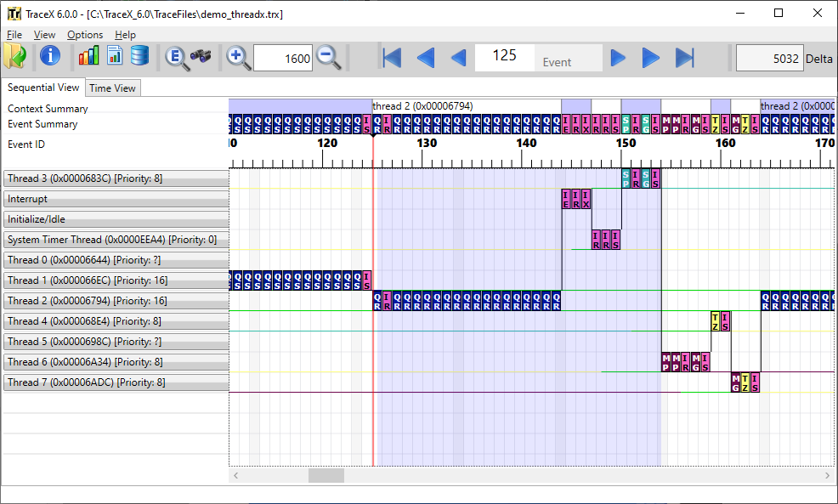Jump to the first event
The width and height of the screenshot is (838, 504).
pyautogui.click(x=392, y=57)
